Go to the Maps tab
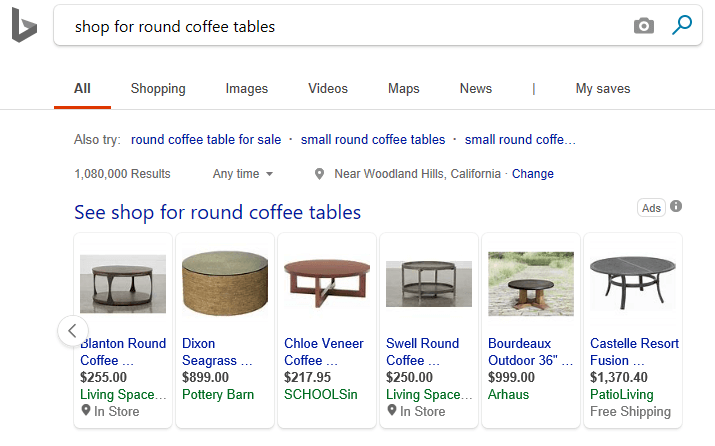 [404, 88]
